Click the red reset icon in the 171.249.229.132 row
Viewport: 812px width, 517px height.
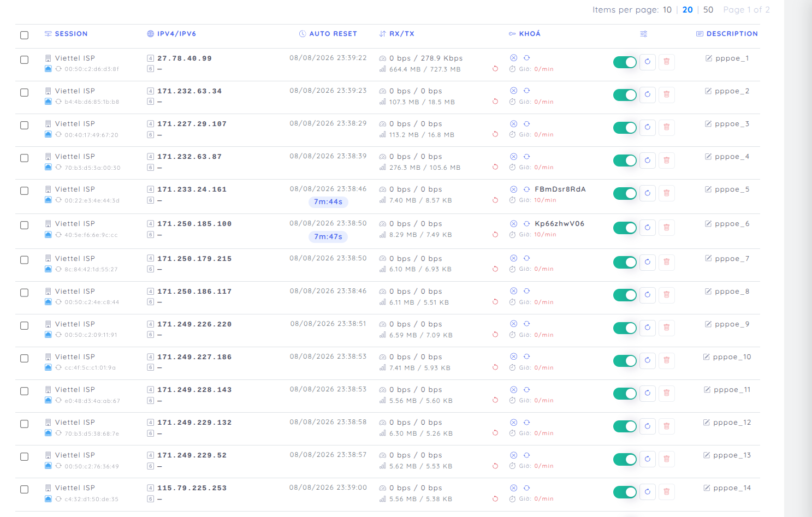tap(495, 433)
